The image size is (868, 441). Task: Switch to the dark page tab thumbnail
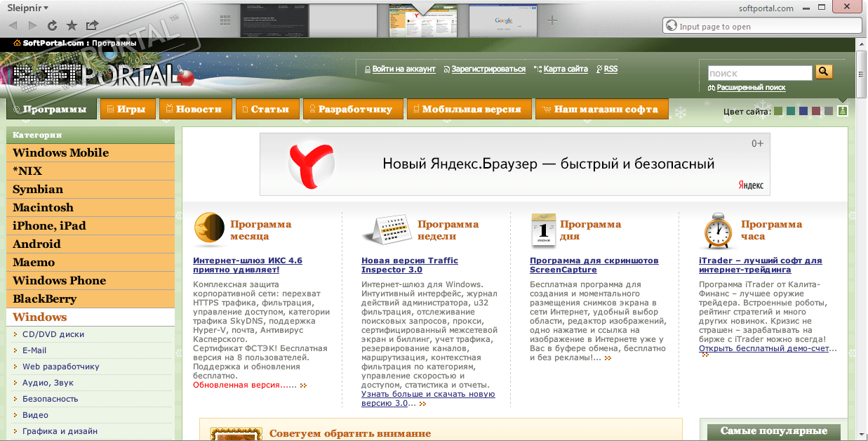pyautogui.click(x=274, y=20)
